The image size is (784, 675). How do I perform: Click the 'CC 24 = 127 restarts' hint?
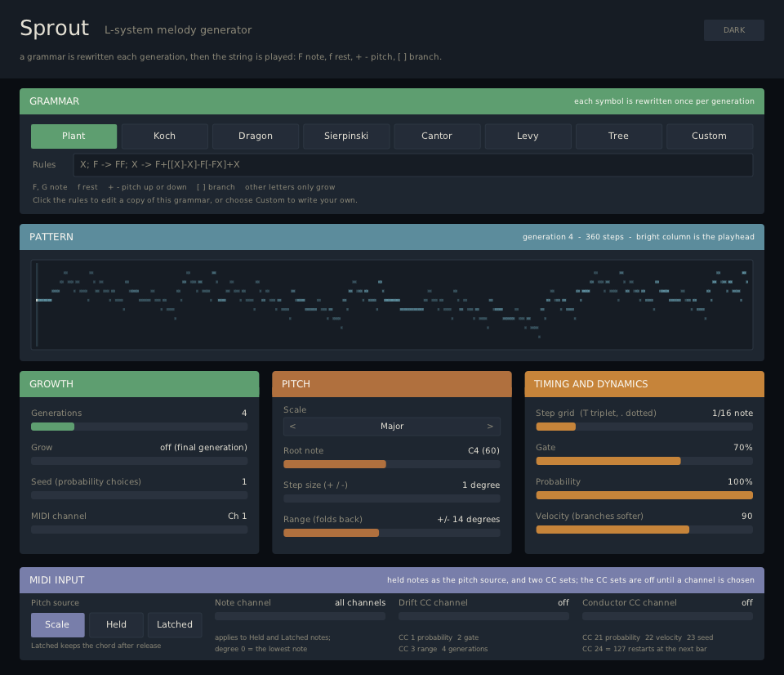(644, 649)
